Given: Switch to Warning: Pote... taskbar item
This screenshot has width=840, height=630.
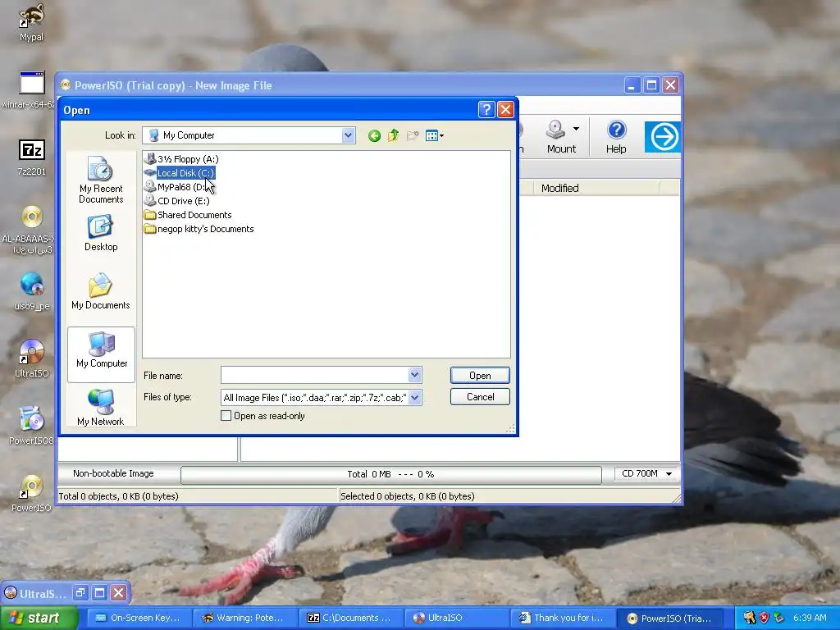Looking at the screenshot, I should point(244,618).
